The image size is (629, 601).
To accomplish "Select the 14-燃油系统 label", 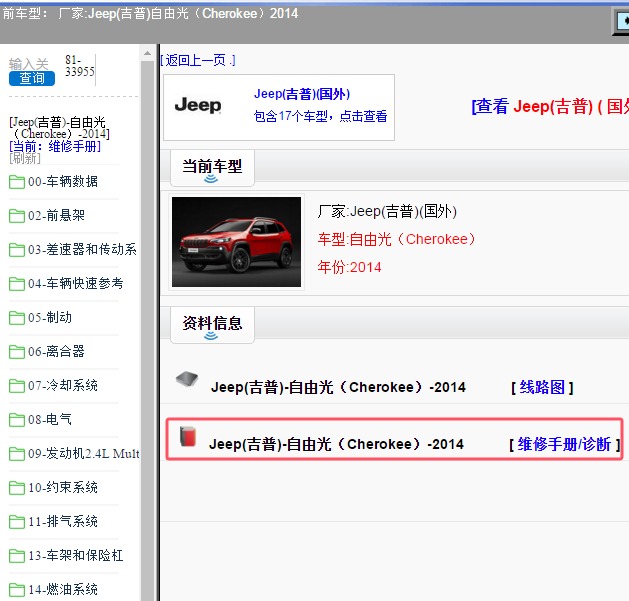I will pos(63,589).
